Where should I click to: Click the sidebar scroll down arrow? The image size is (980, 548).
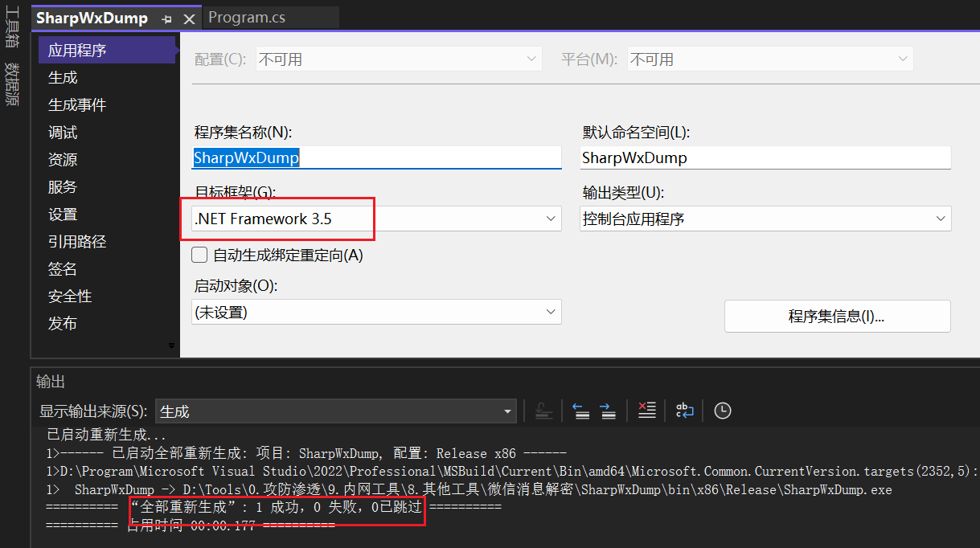[170, 346]
